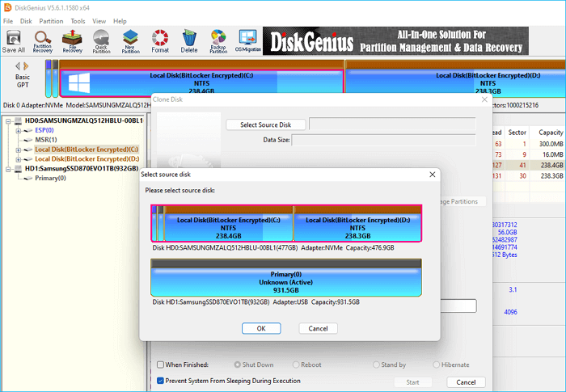Click Windows logo on C: partition bar
566x392 pixels.
(x=79, y=82)
